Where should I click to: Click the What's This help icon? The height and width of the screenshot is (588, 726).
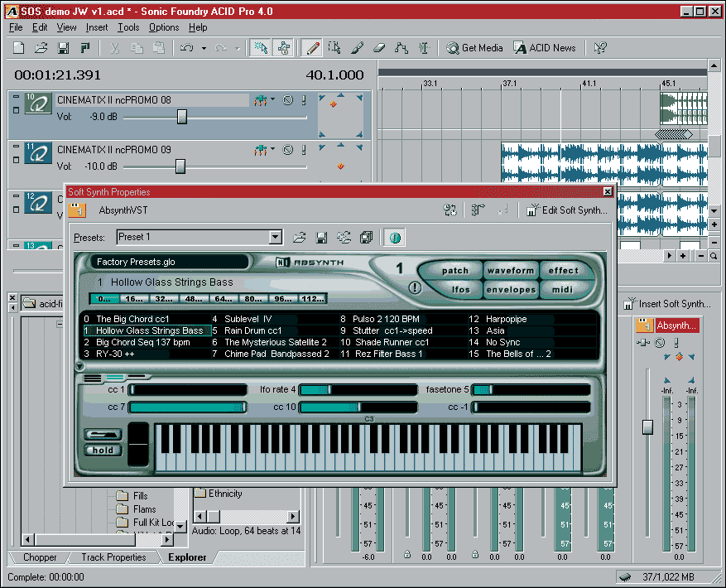coord(600,48)
